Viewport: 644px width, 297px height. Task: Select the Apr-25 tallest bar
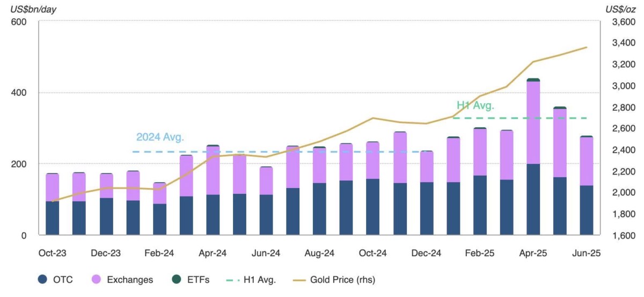(533, 156)
